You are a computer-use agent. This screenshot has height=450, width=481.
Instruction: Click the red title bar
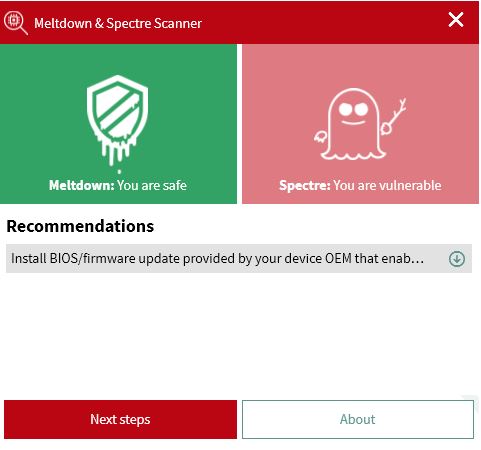pos(239,22)
